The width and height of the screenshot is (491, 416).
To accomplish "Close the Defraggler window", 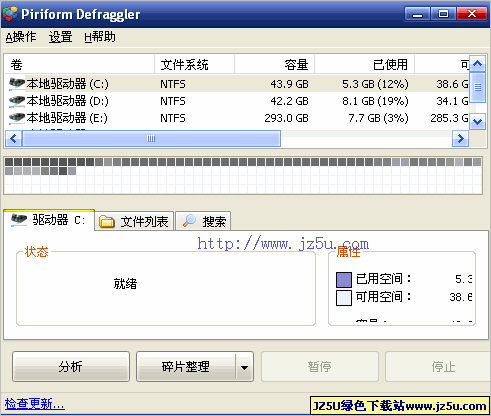I will click(x=472, y=14).
